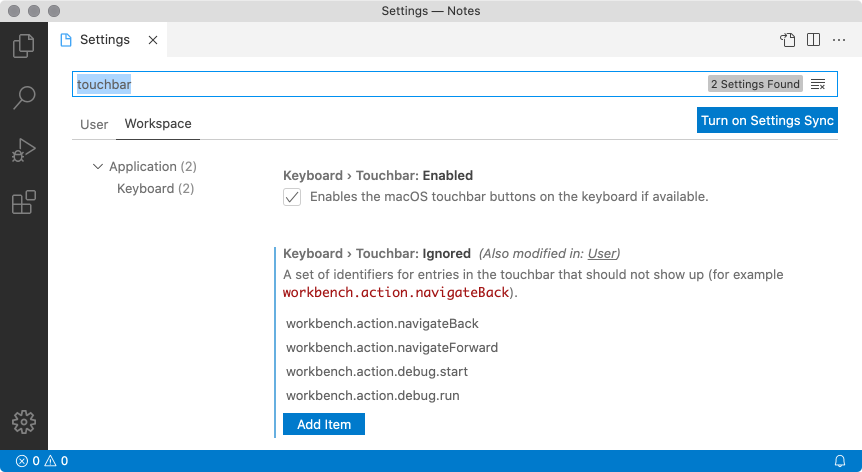Open the Extensions view
Screen dimensions: 862x472
click(x=23, y=202)
